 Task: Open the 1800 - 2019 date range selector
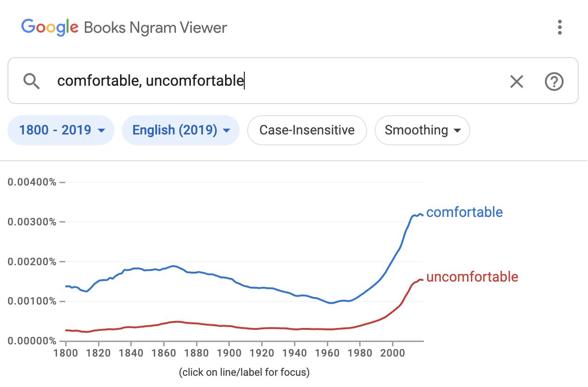point(60,130)
